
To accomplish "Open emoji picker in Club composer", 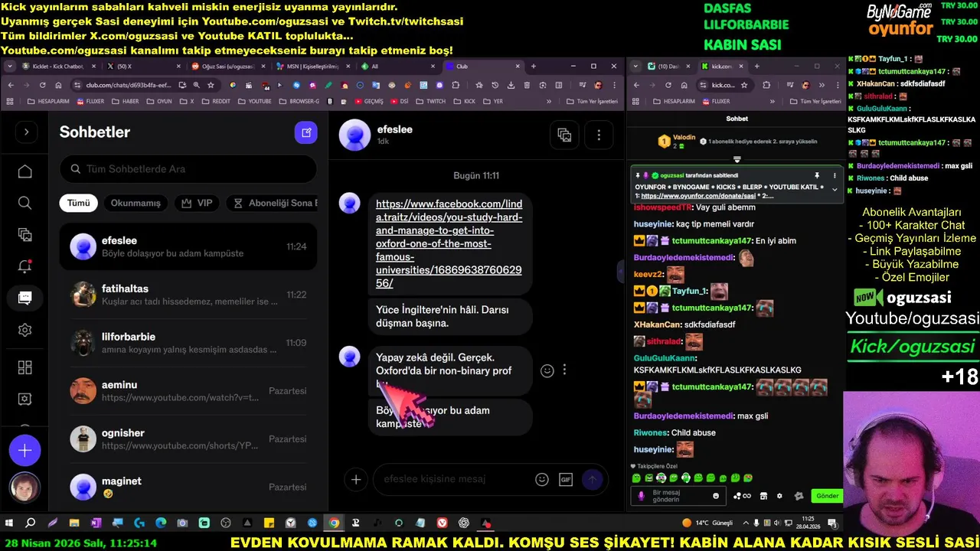I will point(542,480).
